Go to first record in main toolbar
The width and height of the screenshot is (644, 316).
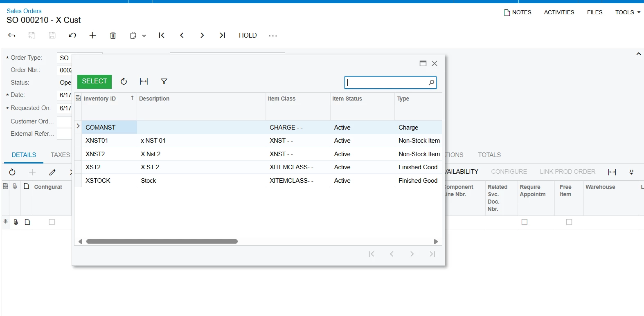point(162,35)
